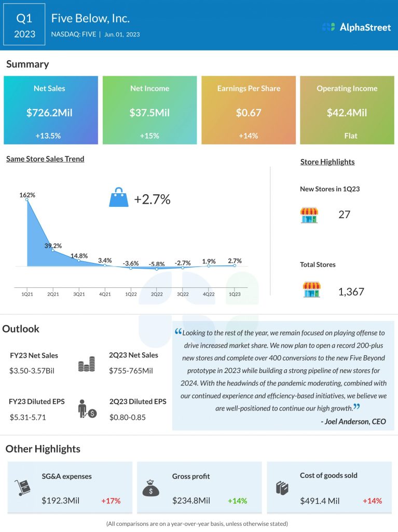Click the Total Stores storefront icon
Screen dimensions: 398x532
[x=311, y=290]
